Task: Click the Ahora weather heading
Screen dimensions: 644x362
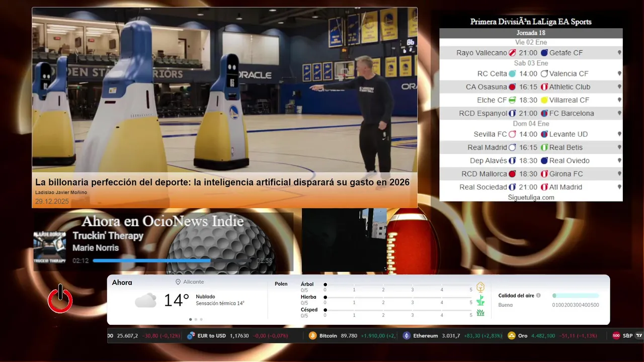Action: [x=122, y=283]
